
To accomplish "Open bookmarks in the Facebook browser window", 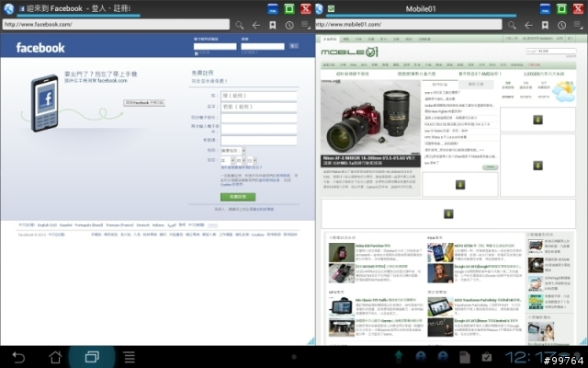I will click(273, 25).
